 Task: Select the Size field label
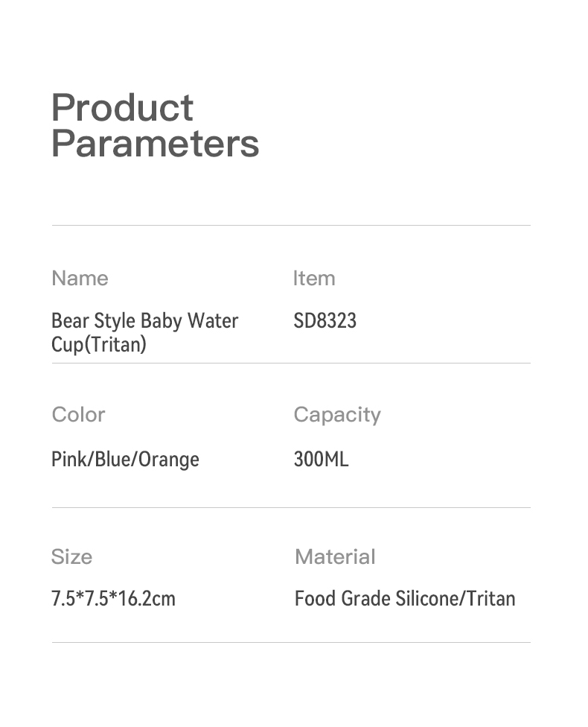click(71, 556)
